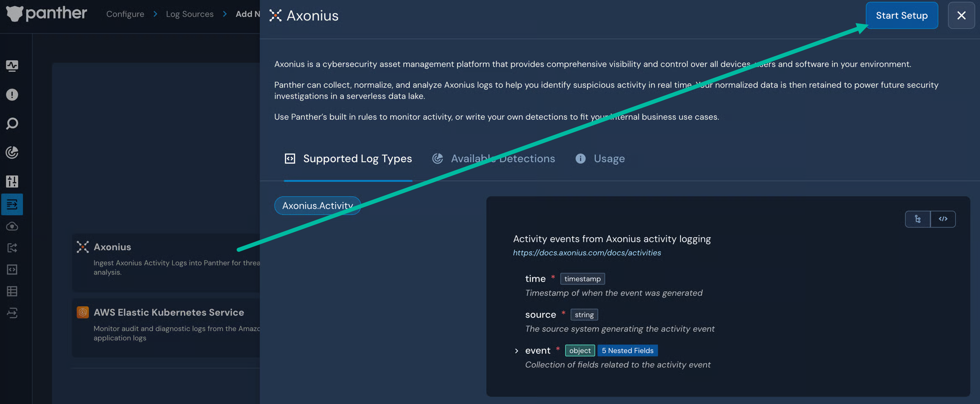Viewport: 980px width, 404px height.
Task: Open the detections radar icon in sidebar
Action: click(12, 152)
